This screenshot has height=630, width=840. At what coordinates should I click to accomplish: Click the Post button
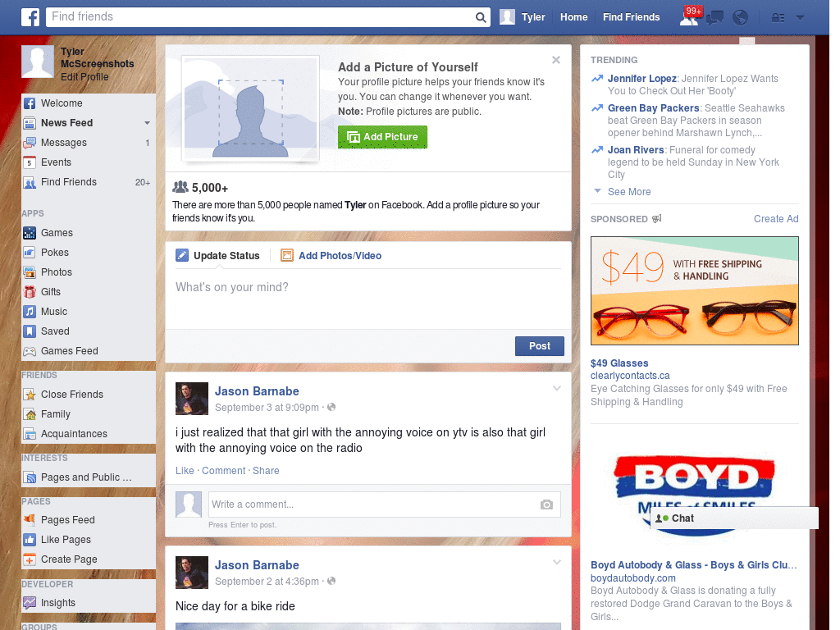[540, 346]
